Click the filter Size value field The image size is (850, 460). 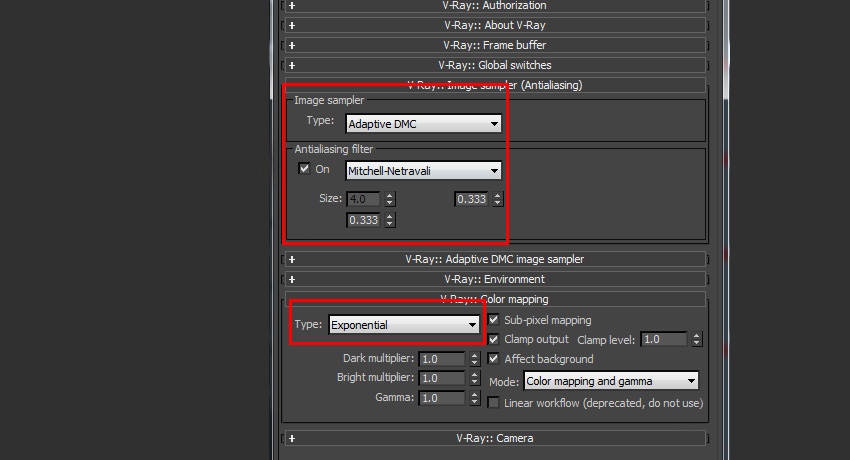pos(363,199)
